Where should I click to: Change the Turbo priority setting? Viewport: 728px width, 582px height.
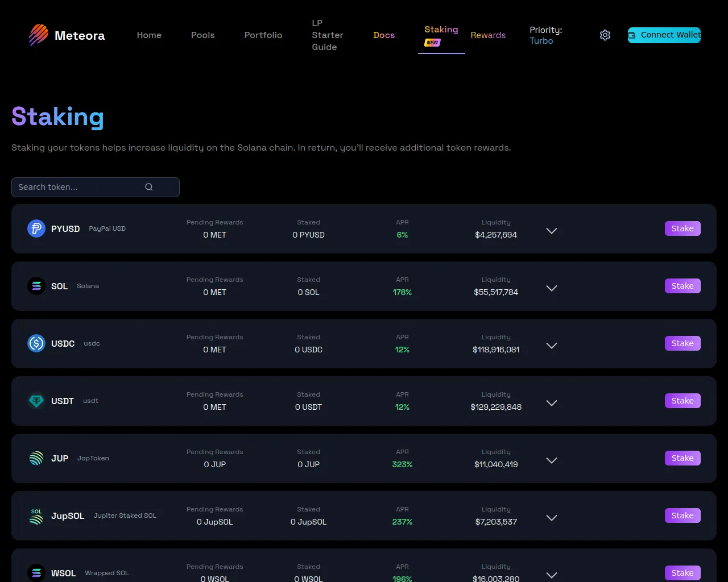pos(541,41)
